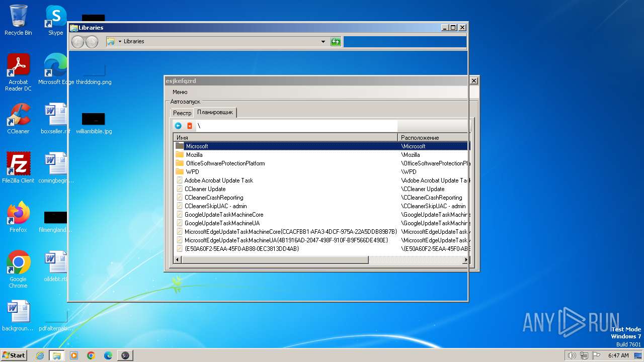This screenshot has width=644, height=362.
Task: Click Microsoft Edge icon in the taskbar
Action: [108, 355]
